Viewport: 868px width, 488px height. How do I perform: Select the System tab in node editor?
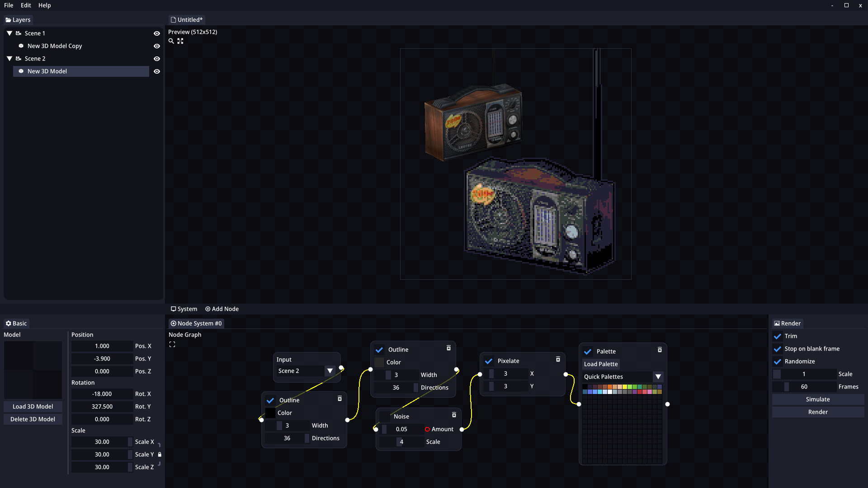184,309
